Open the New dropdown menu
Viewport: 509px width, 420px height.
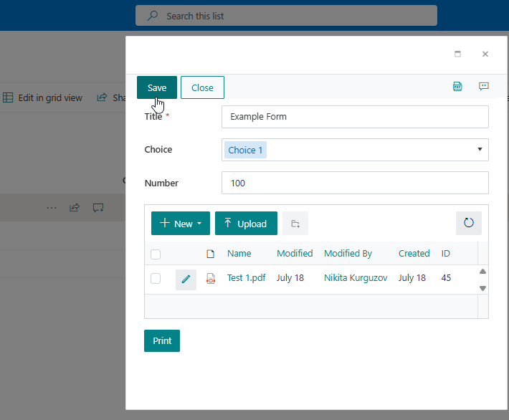coord(181,224)
